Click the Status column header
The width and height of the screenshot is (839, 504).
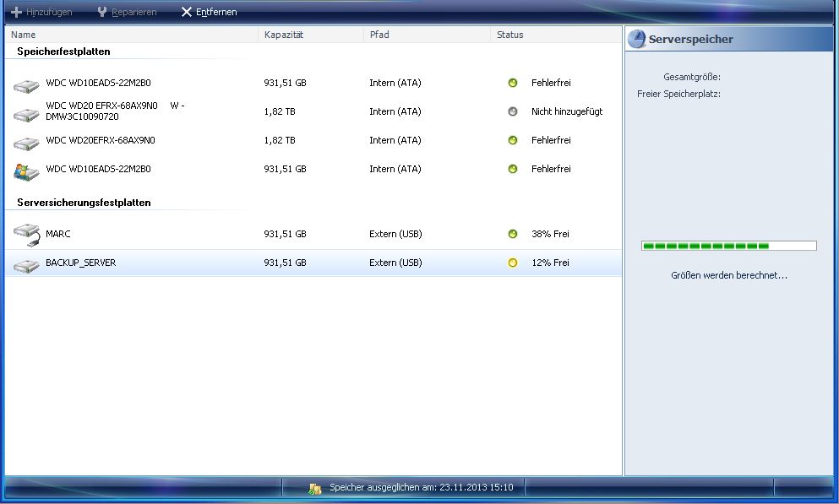coord(510,35)
